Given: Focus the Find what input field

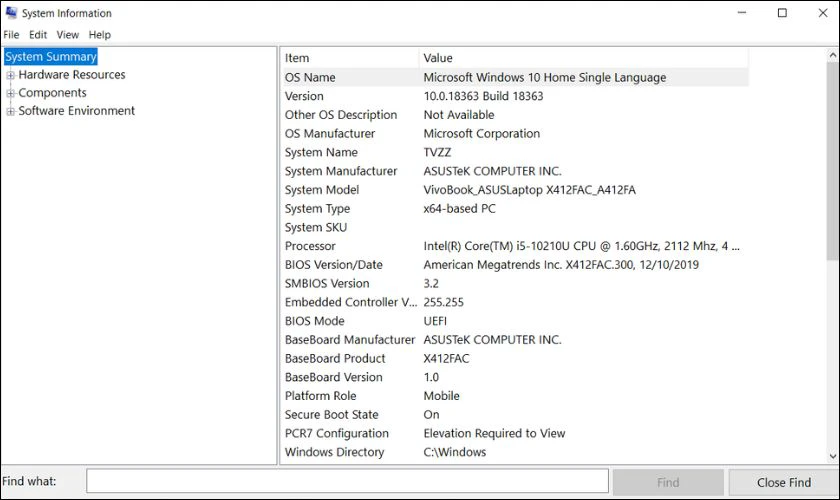Looking at the screenshot, I should [347, 481].
